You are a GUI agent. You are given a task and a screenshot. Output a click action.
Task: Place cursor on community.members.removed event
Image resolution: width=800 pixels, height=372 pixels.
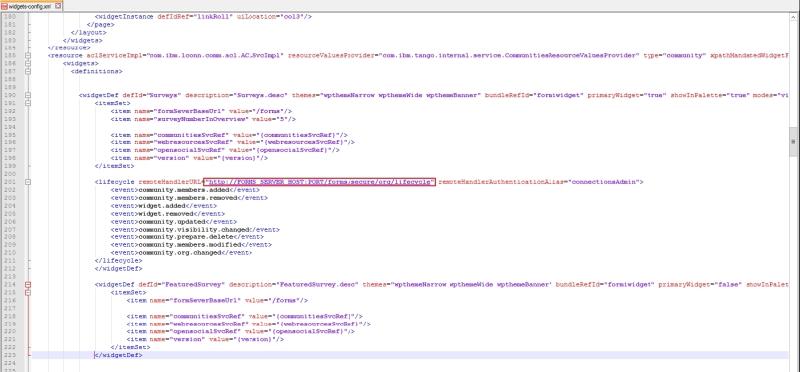[x=189, y=197]
